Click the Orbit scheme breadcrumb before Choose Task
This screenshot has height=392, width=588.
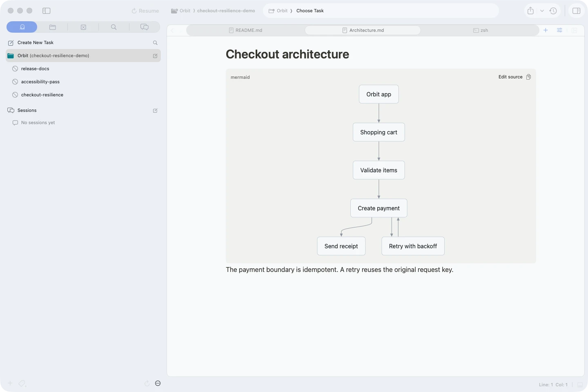[278, 11]
